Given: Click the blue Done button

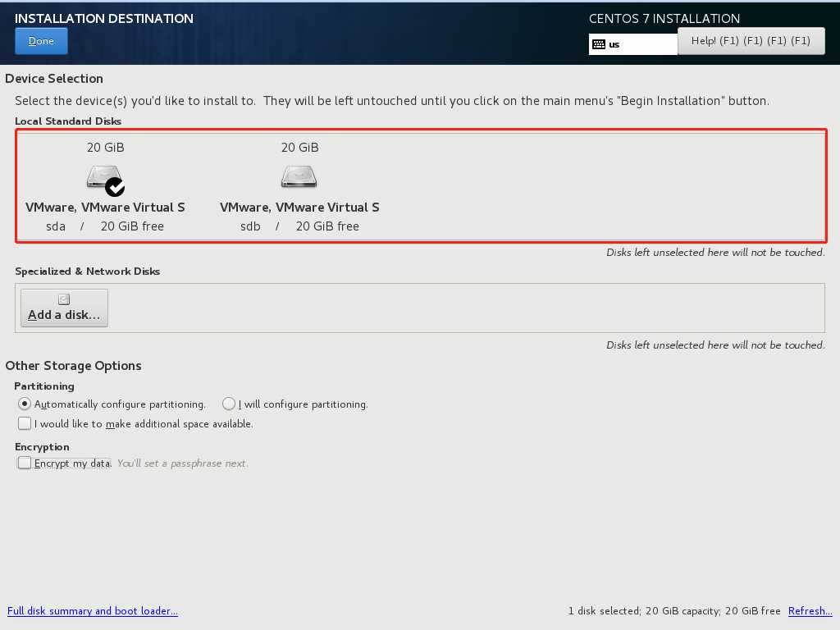Looking at the screenshot, I should click(41, 41).
